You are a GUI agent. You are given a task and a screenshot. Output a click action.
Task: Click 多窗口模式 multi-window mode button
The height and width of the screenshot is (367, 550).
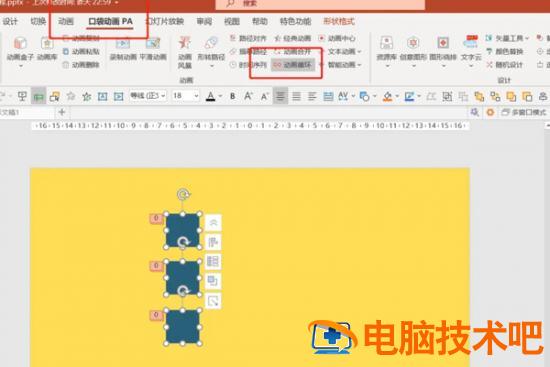(x=524, y=112)
